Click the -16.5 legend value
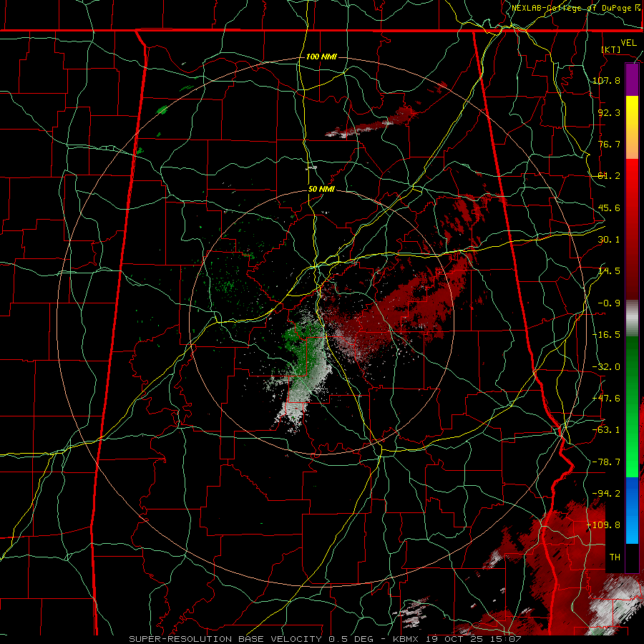644x644 pixels. click(x=606, y=335)
